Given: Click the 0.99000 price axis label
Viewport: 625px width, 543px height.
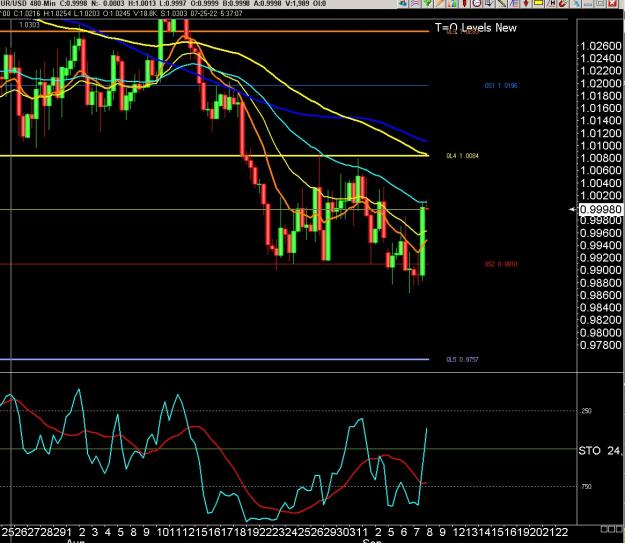Looking at the screenshot, I should coord(601,270).
